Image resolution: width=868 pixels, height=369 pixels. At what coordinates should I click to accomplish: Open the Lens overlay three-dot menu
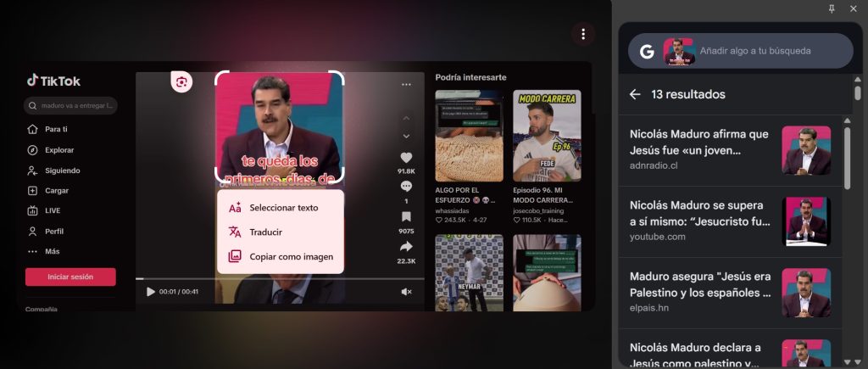pos(583,34)
